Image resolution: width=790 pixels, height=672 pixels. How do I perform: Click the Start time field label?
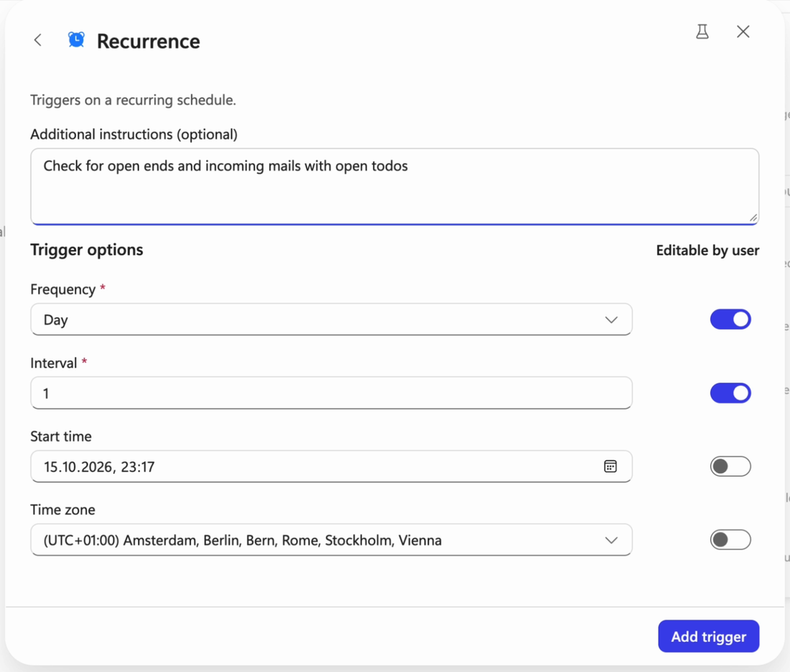pyautogui.click(x=61, y=437)
